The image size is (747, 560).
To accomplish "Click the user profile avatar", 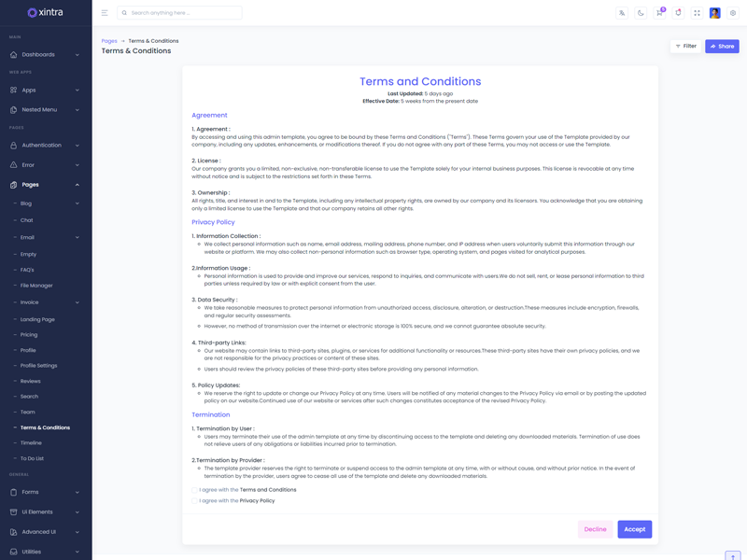I will tap(714, 13).
